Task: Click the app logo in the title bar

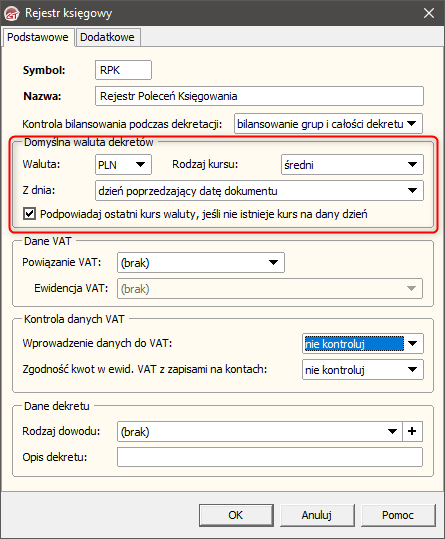Action: (12, 14)
